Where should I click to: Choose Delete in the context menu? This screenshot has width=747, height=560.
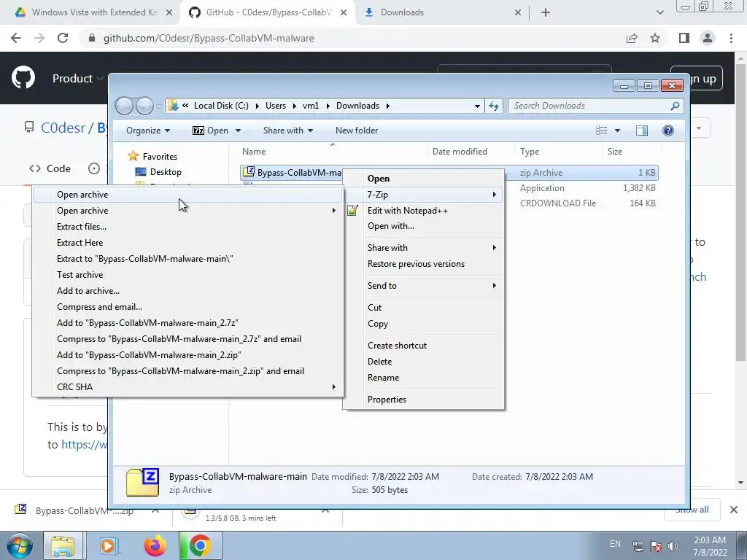[423, 362]
